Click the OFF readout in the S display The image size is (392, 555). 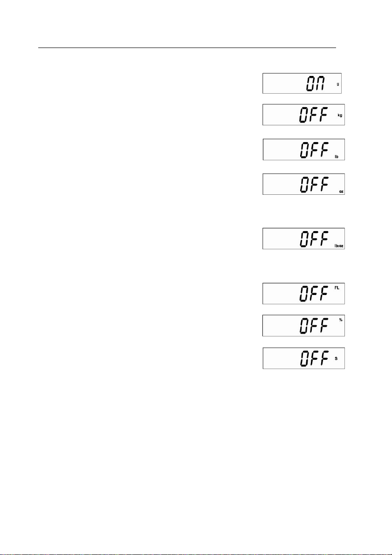point(314,358)
